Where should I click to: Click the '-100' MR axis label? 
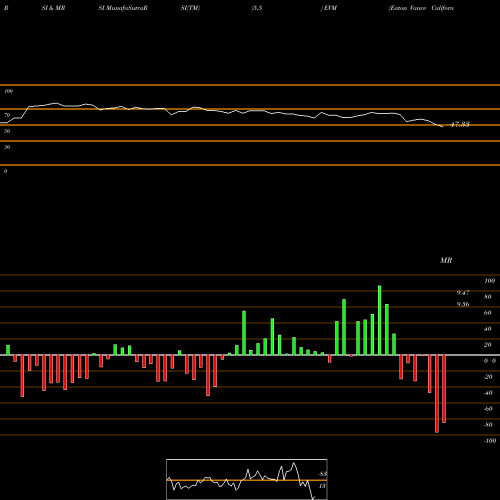pos(490,441)
